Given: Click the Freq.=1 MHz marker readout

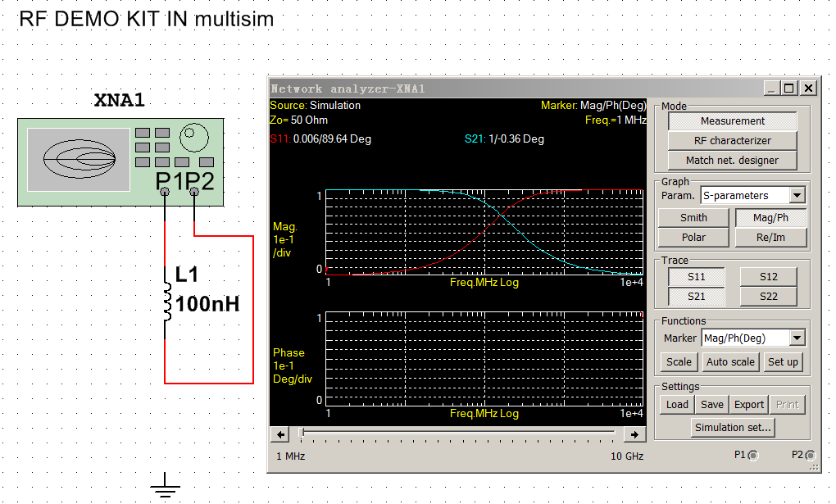Looking at the screenshot, I should pyautogui.click(x=616, y=120).
